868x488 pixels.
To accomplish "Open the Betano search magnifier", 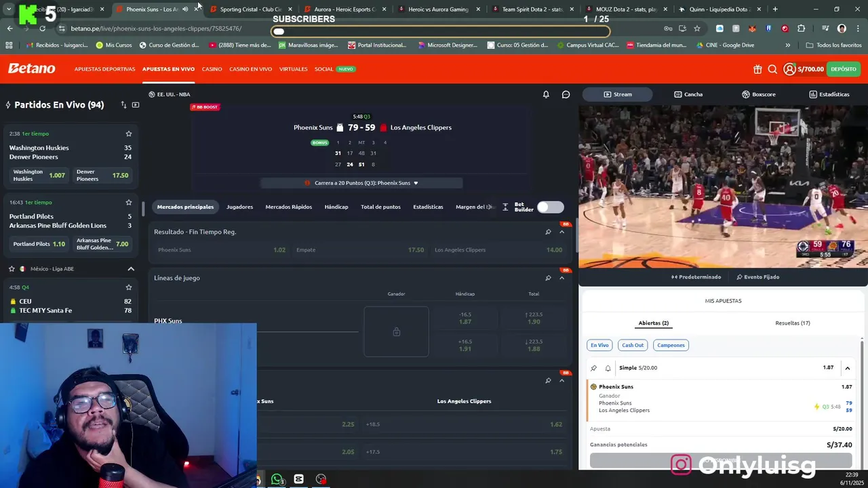I will [x=772, y=69].
